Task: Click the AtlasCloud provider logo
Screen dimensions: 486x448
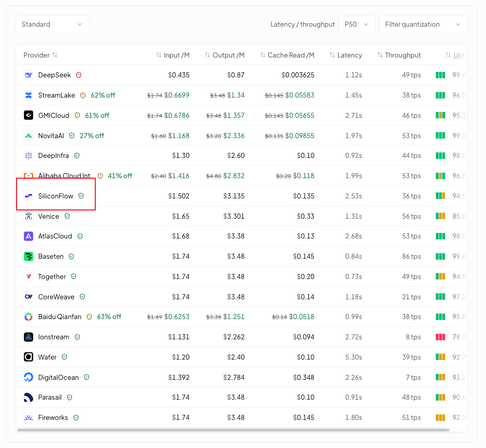Action: click(x=29, y=236)
